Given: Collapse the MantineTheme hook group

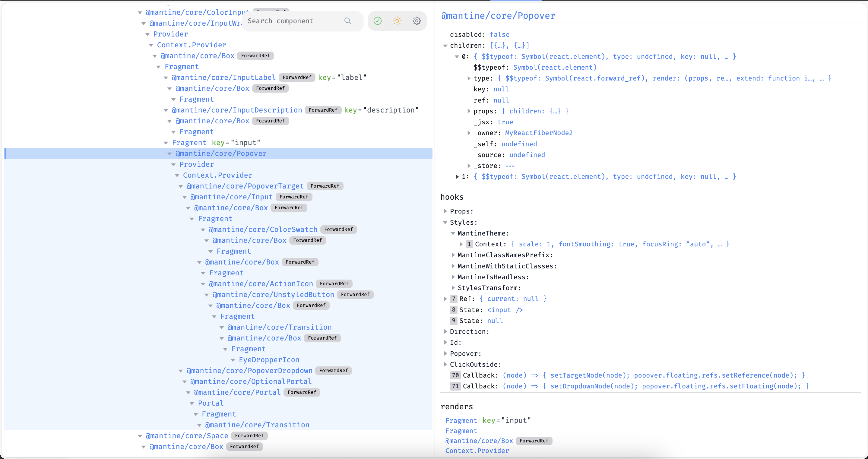Looking at the screenshot, I should 453,233.
